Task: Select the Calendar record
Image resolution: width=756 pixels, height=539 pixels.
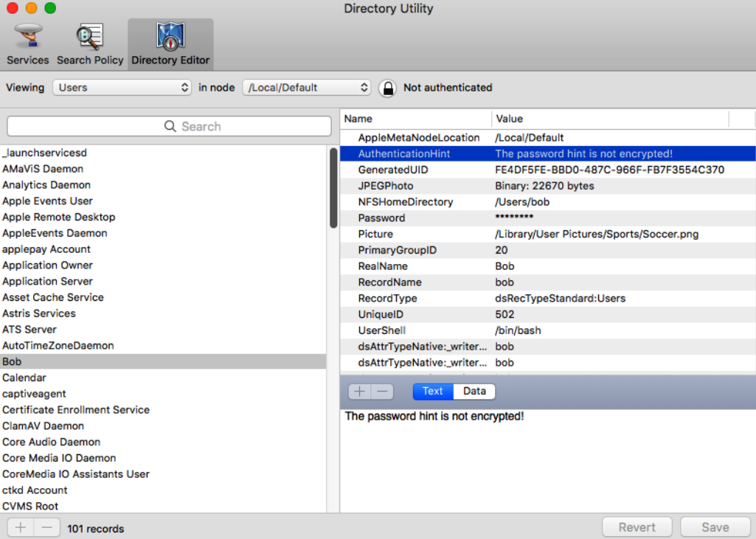Action: (x=163, y=378)
